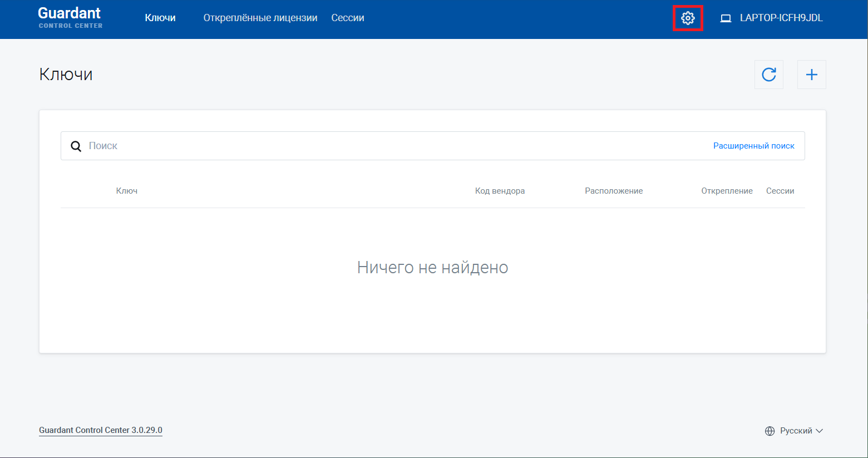This screenshot has width=868, height=458.
Task: Click the Ключ column header
Action: coord(127,191)
